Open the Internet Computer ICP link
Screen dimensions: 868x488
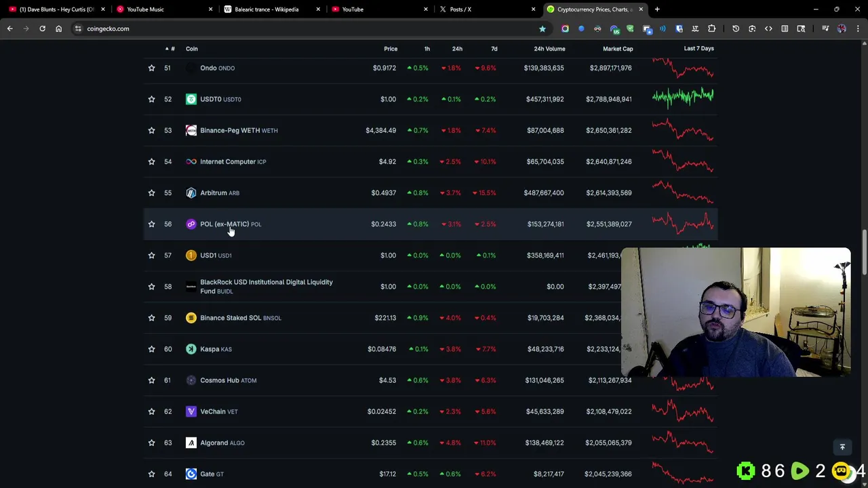tap(233, 161)
